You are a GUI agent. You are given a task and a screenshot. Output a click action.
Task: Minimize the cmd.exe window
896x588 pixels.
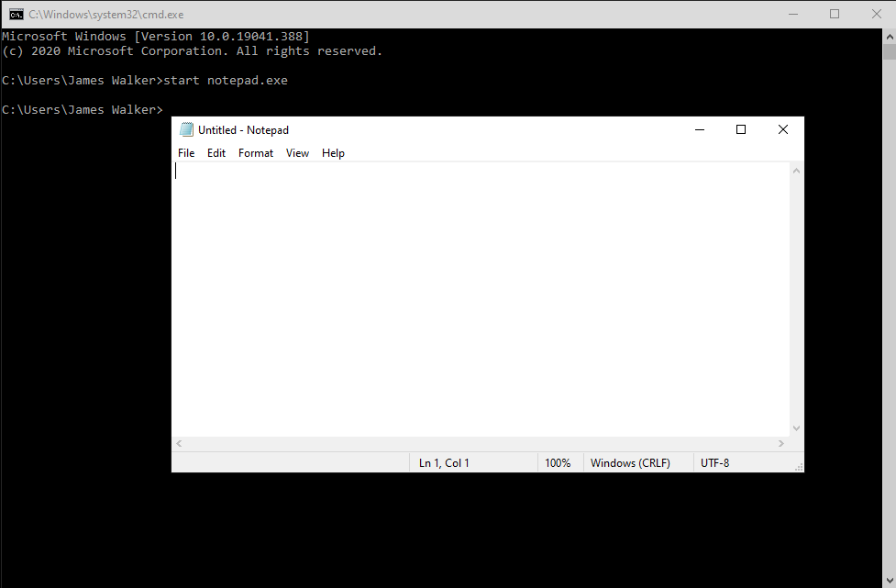[x=792, y=14]
